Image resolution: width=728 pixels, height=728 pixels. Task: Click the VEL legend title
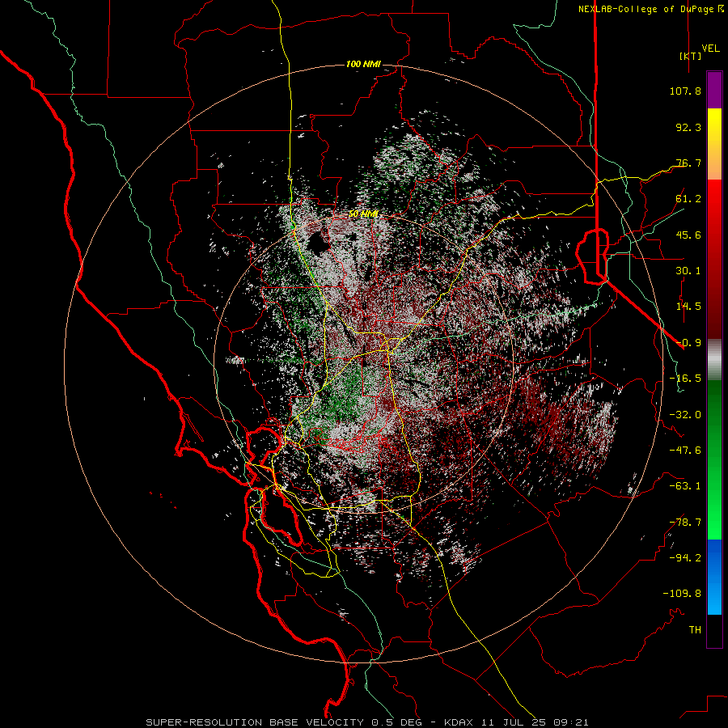tap(710, 49)
